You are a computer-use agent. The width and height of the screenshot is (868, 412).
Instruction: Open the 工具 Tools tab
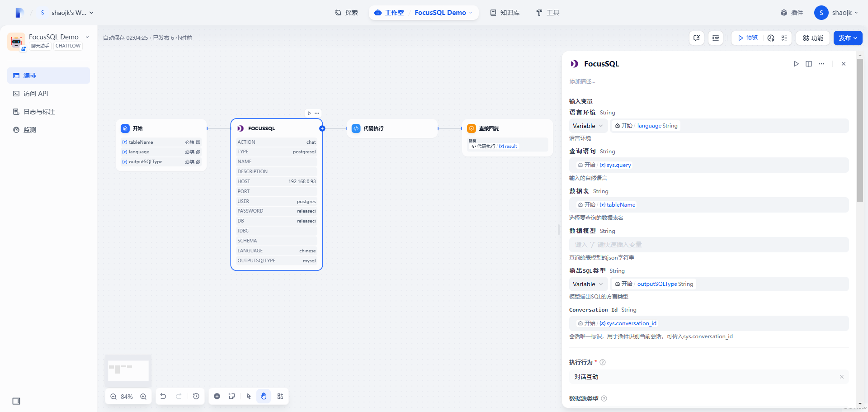(548, 13)
